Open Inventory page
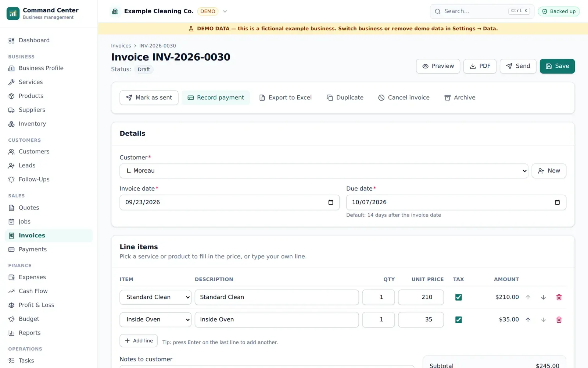Screen dimensions: 588x368 tap(49, 124)
